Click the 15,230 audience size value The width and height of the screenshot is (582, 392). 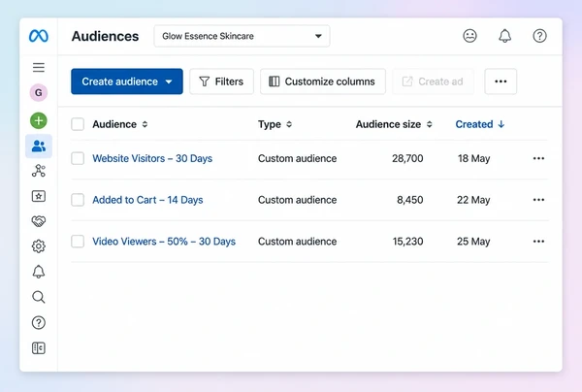tap(408, 242)
